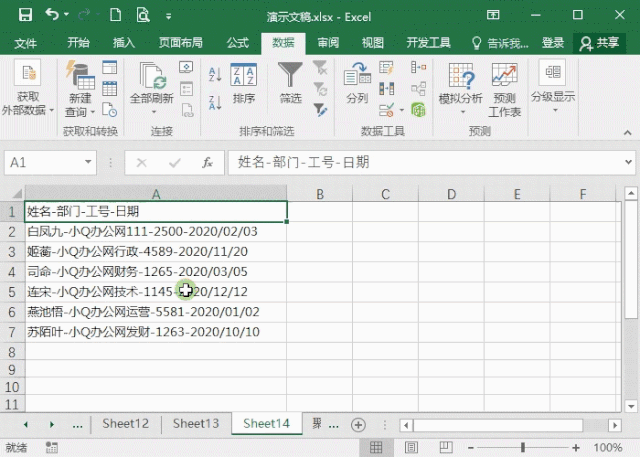Open 获取外部数据 dropdown
The image size is (640, 457).
(x=28, y=88)
